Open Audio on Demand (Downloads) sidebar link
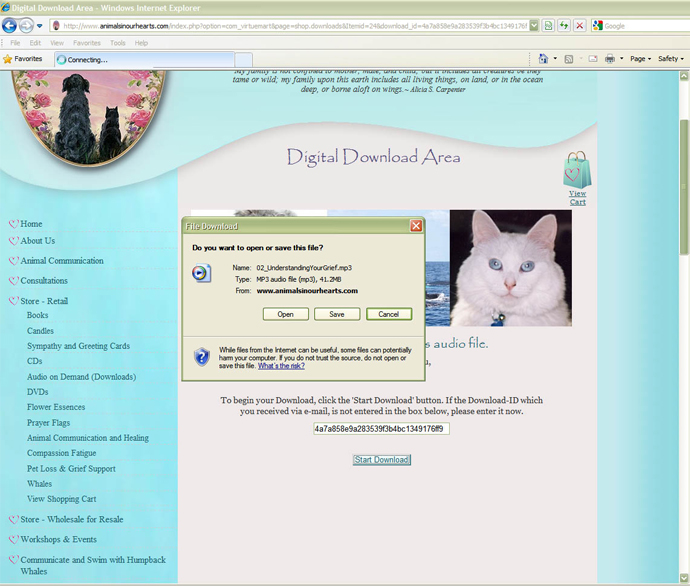690x586 pixels. (81, 377)
